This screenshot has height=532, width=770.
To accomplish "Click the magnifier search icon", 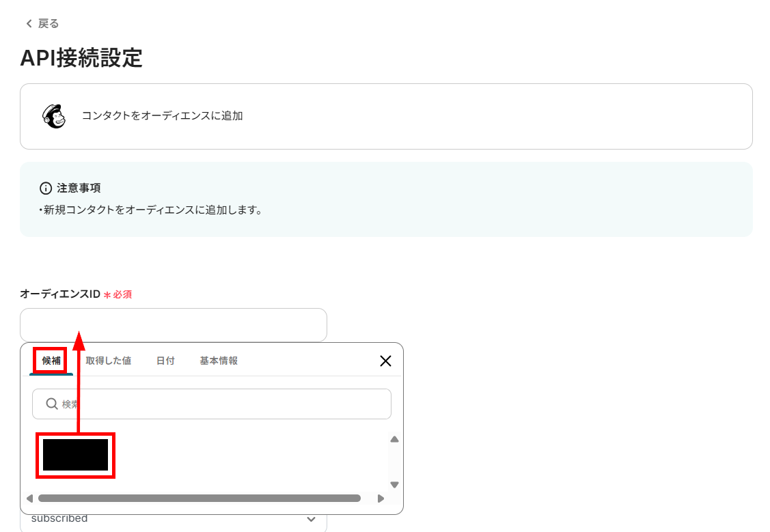I will click(x=51, y=404).
